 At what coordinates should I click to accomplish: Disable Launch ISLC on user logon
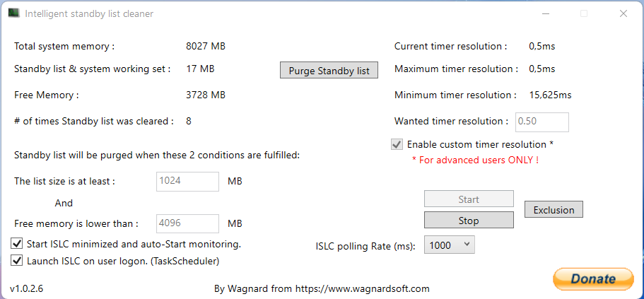(17, 261)
